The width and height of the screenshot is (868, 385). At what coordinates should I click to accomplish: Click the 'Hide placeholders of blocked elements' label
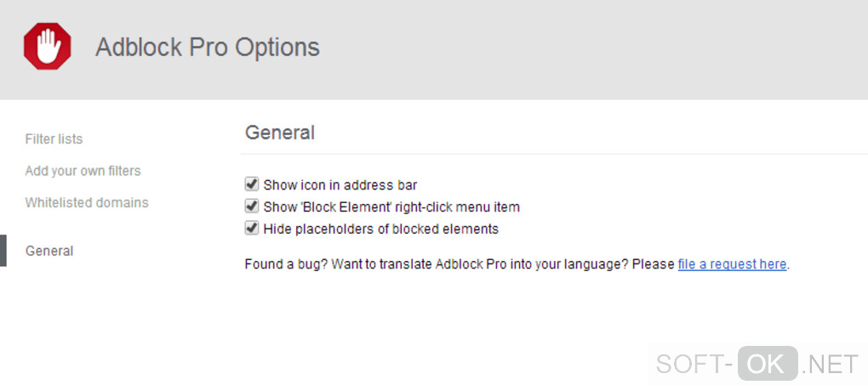380,229
